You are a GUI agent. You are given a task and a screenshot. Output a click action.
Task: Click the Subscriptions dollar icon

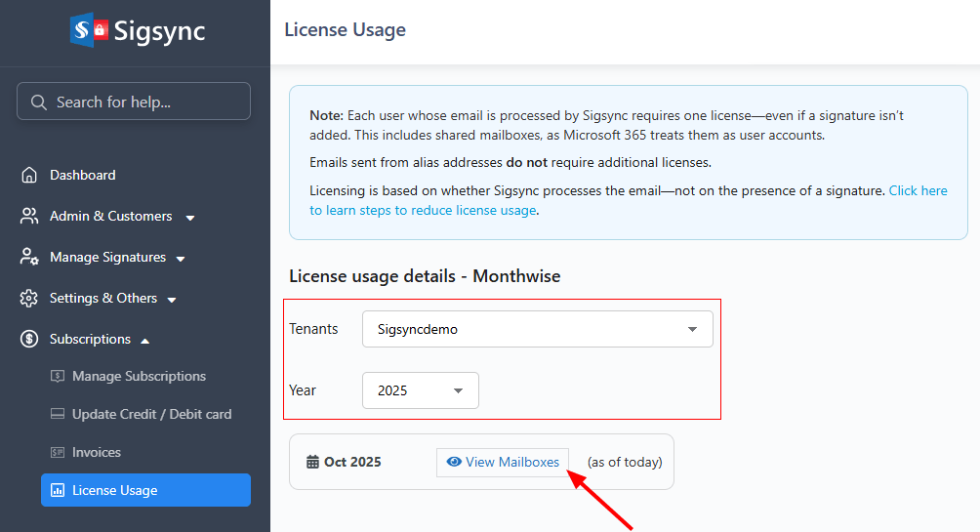point(29,339)
